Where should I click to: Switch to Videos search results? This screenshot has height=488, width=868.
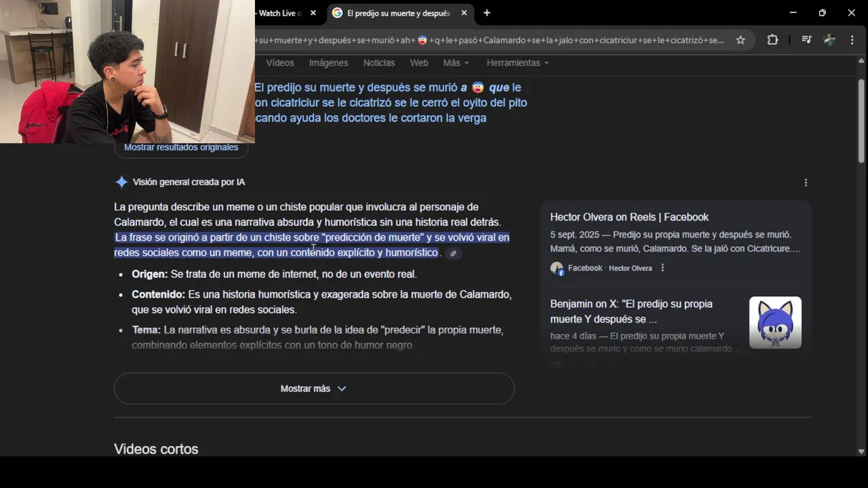(280, 63)
